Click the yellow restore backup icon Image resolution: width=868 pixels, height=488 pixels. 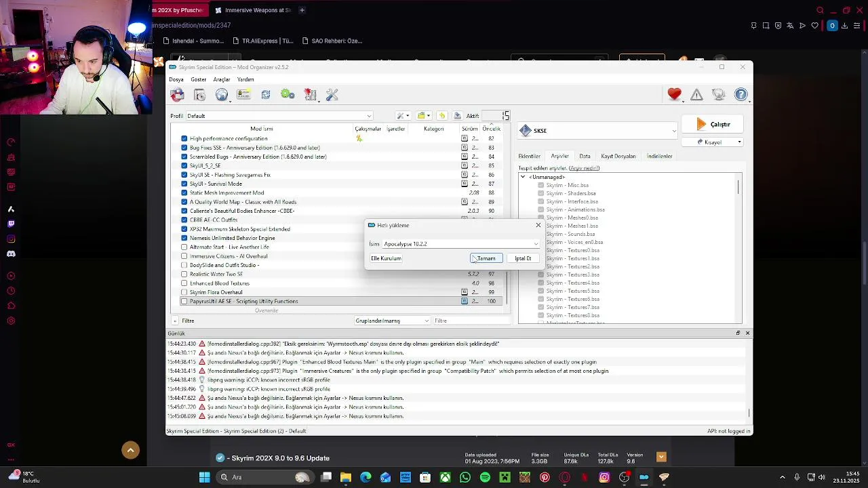(442, 116)
